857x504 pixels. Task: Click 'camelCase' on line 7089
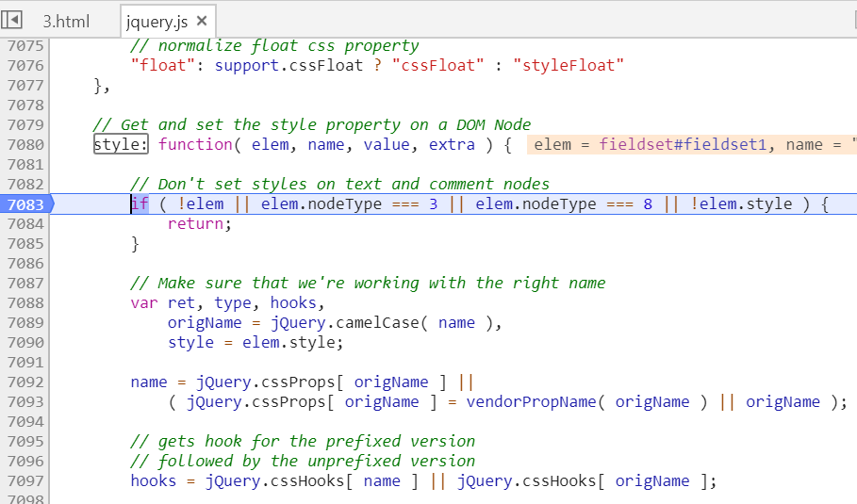[x=377, y=323]
